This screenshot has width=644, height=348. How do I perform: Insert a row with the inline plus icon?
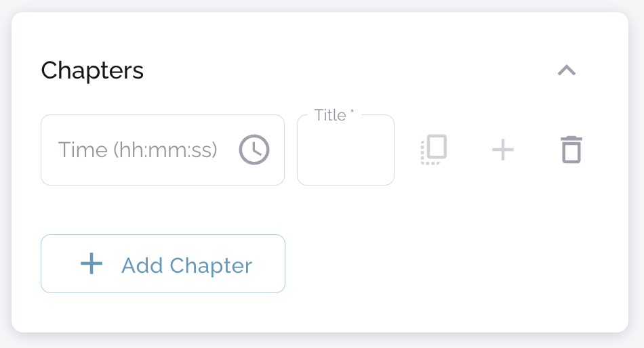[x=502, y=150]
